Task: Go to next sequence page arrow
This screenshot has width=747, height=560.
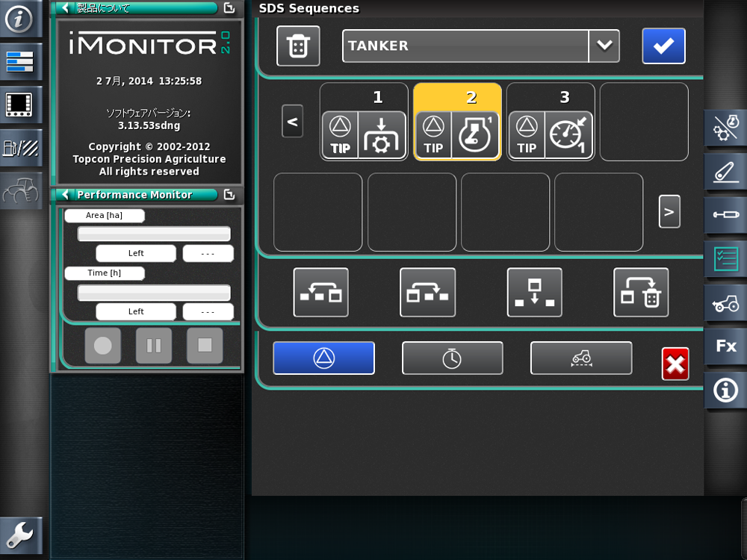Action: click(669, 211)
